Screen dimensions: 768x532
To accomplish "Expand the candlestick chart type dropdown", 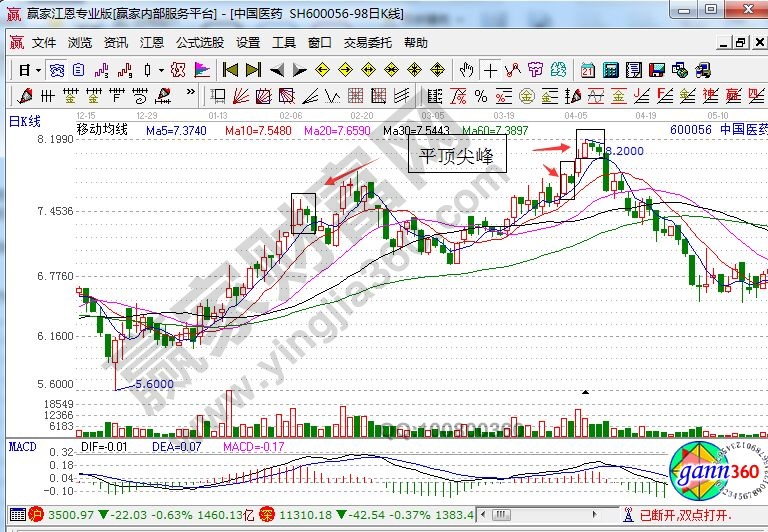I will (160, 70).
